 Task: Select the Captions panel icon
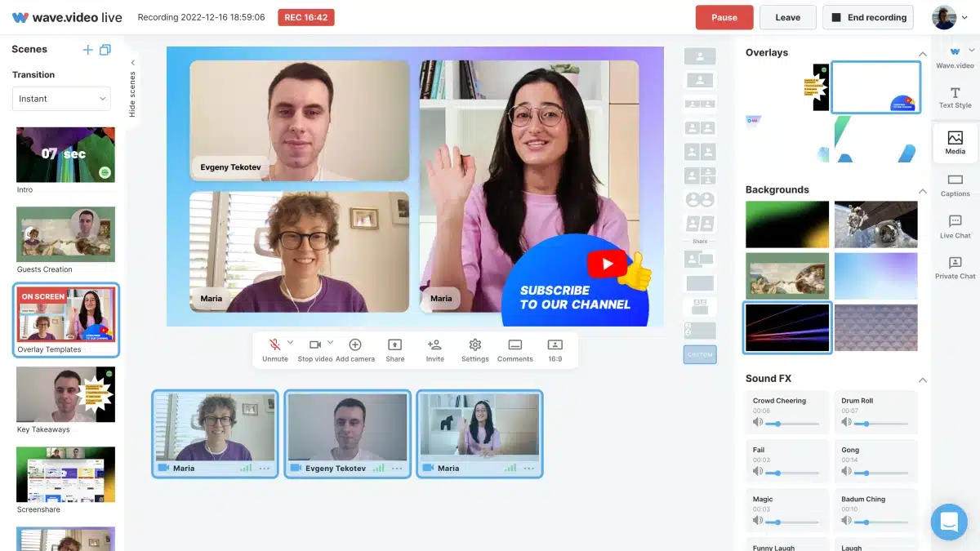pos(955,186)
